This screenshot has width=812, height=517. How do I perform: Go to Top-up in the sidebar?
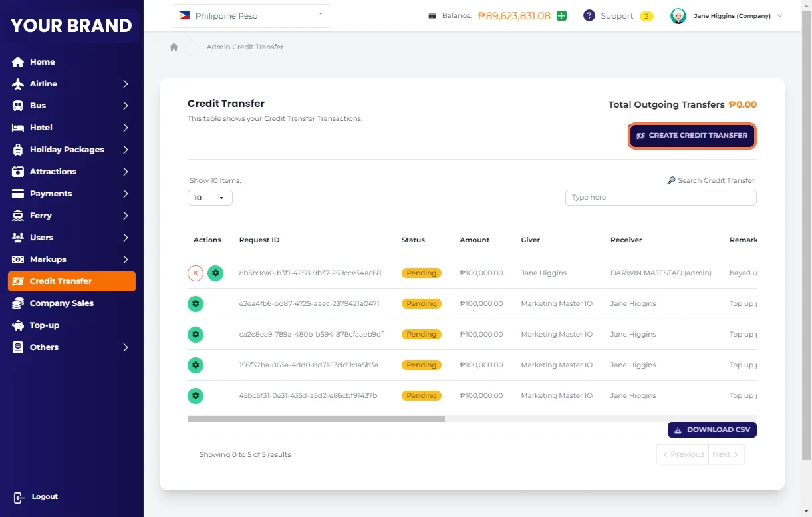pyautogui.click(x=44, y=325)
